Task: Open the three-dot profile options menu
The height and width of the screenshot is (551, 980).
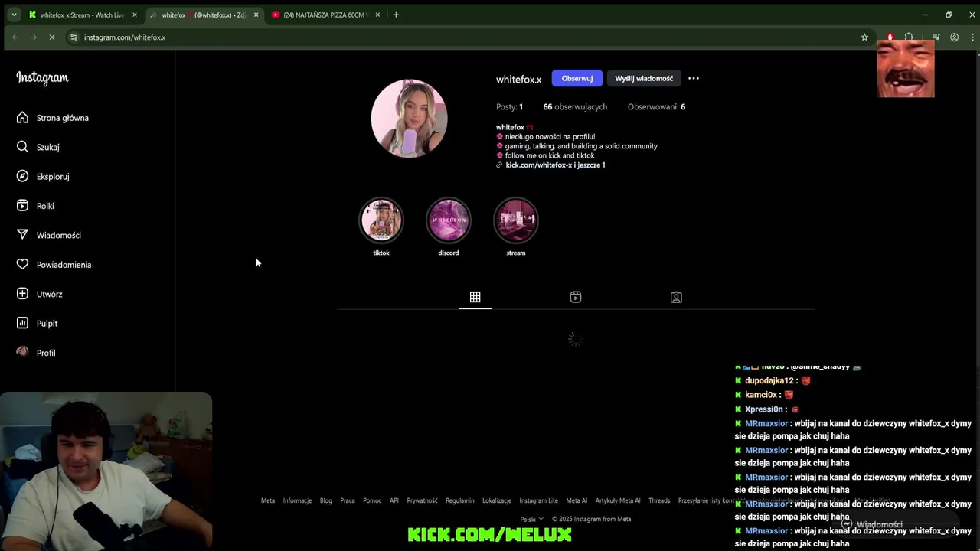Action: pyautogui.click(x=694, y=78)
